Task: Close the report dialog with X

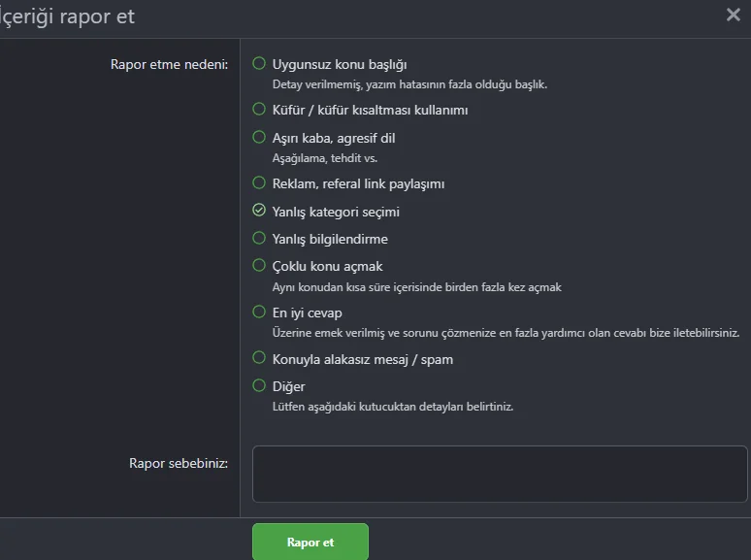Action: click(734, 15)
